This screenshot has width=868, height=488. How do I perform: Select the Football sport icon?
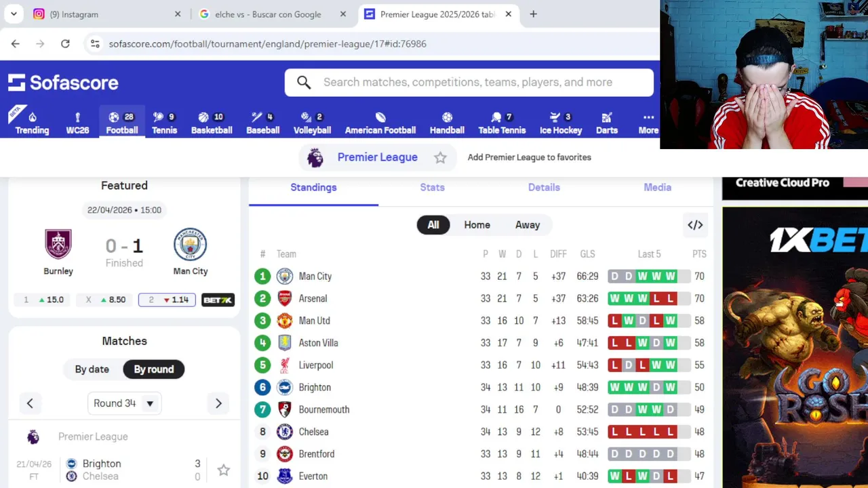point(122,123)
